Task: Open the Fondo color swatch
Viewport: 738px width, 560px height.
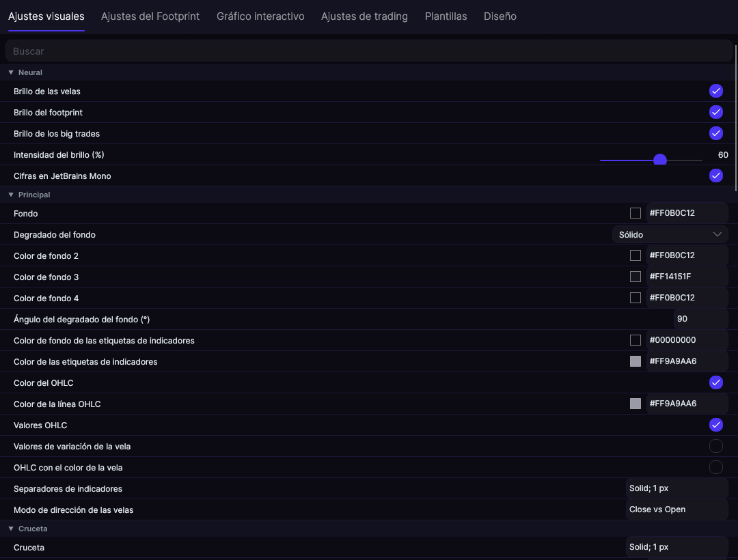Action: point(635,213)
